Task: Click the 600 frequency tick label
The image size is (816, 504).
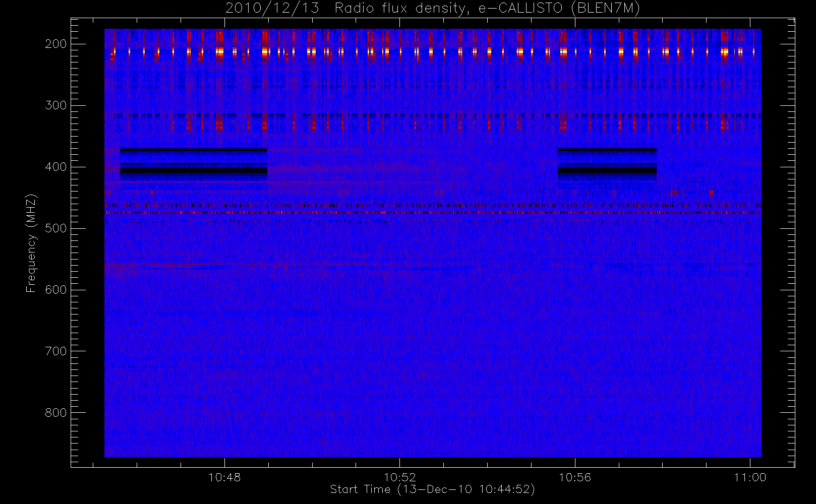Action: (56, 290)
